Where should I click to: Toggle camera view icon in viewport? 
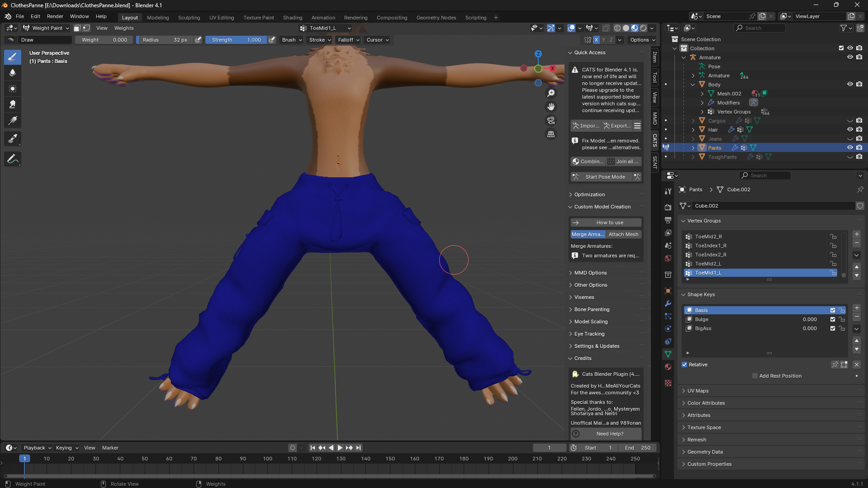click(x=551, y=120)
